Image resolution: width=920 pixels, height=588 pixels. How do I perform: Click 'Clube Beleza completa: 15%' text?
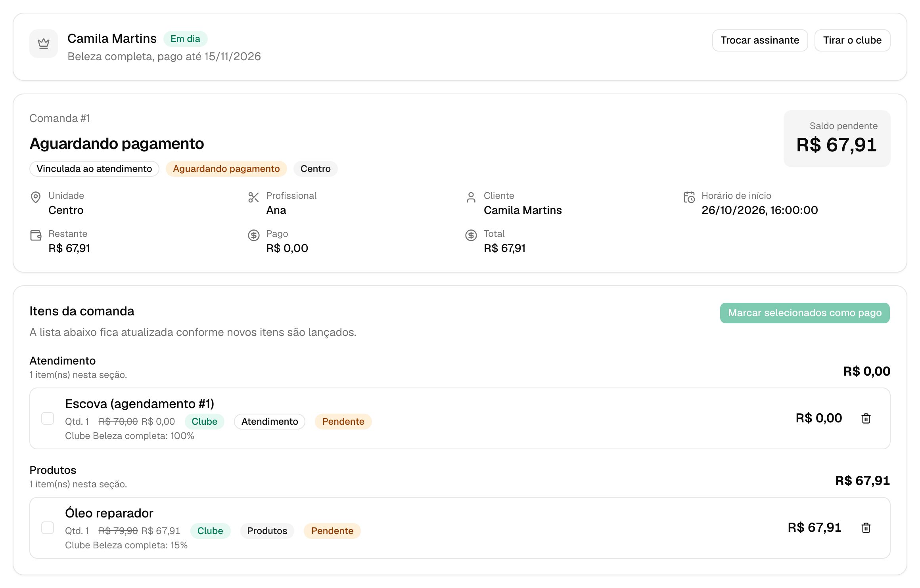pos(126,545)
